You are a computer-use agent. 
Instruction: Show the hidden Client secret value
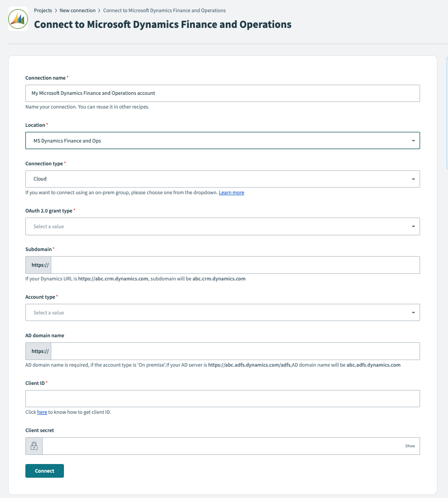(410, 446)
